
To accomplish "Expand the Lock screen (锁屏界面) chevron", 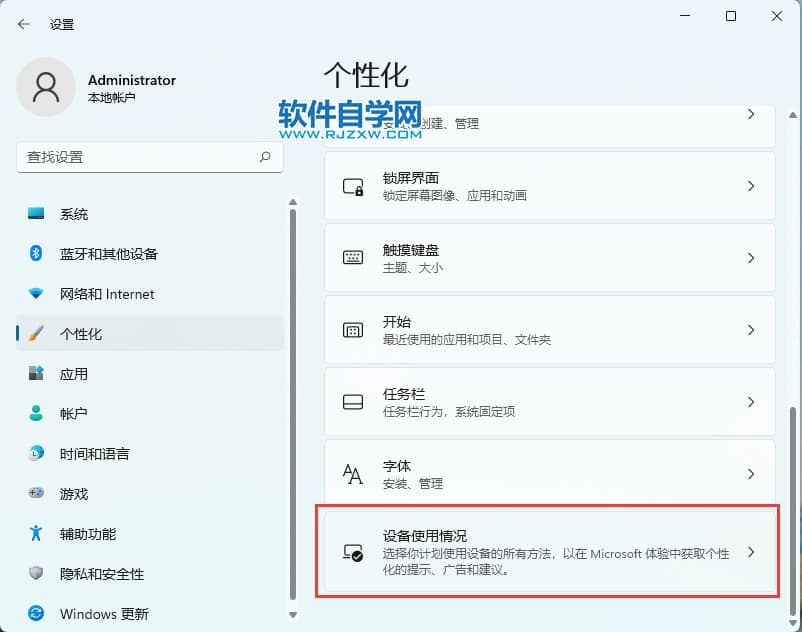I will click(x=751, y=186).
